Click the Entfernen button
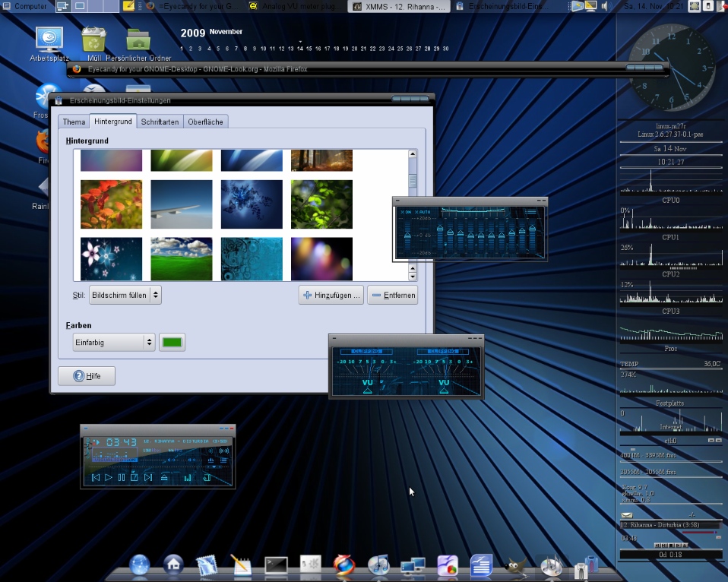The width and height of the screenshot is (728, 582). (393, 295)
